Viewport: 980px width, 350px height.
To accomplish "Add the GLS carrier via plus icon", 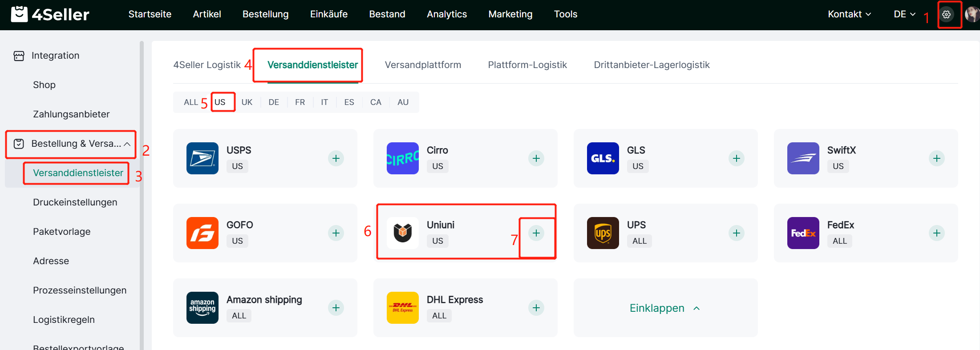I will coord(736,158).
